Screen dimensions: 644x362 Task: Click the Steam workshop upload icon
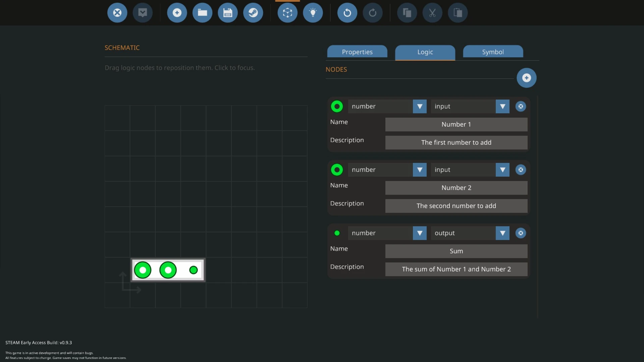[253, 13]
